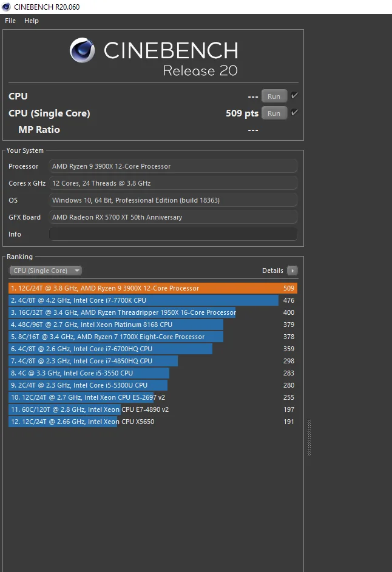This screenshot has width=392, height=572.
Task: Select the Intel Core i7-7700K ranking row
Action: (x=153, y=300)
